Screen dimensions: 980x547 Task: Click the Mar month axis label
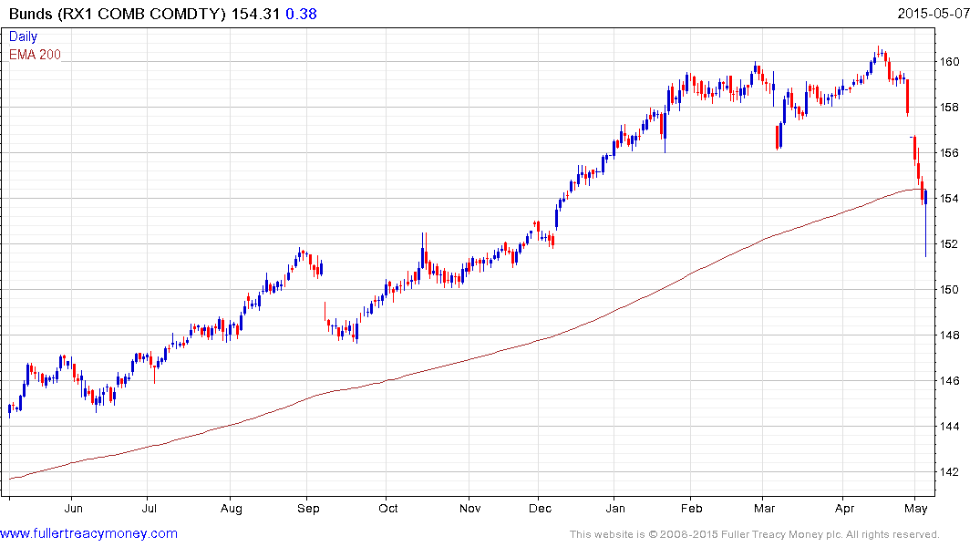[x=764, y=508]
